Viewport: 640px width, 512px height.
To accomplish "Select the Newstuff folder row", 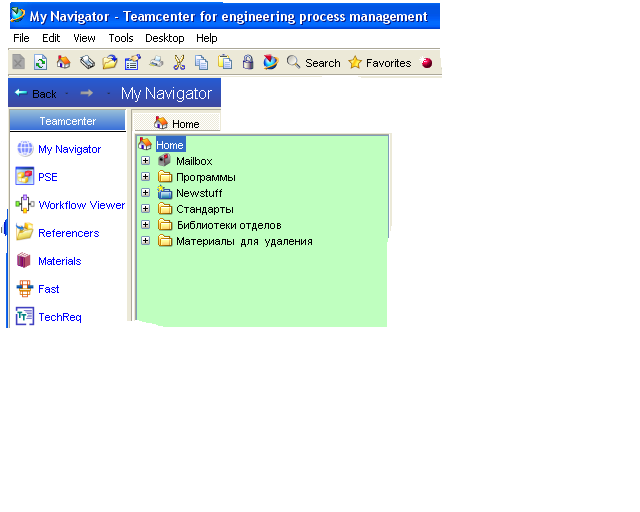I will (199, 193).
